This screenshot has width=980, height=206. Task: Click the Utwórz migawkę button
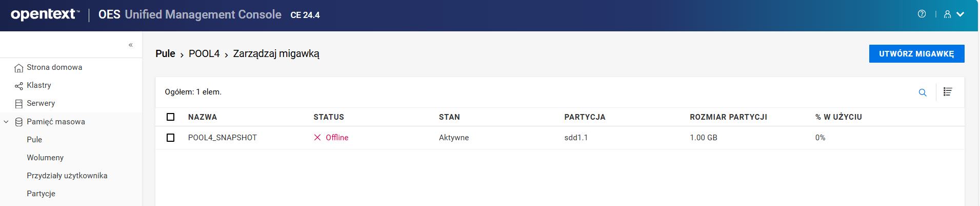click(x=916, y=54)
